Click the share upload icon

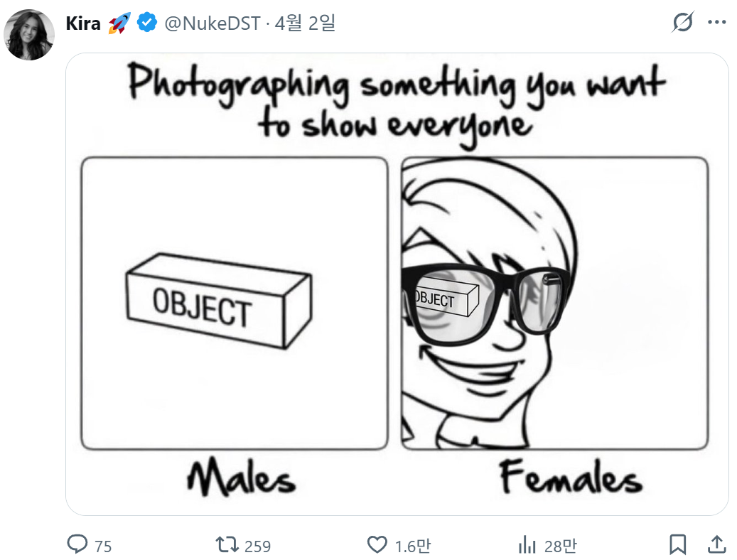pos(717,545)
